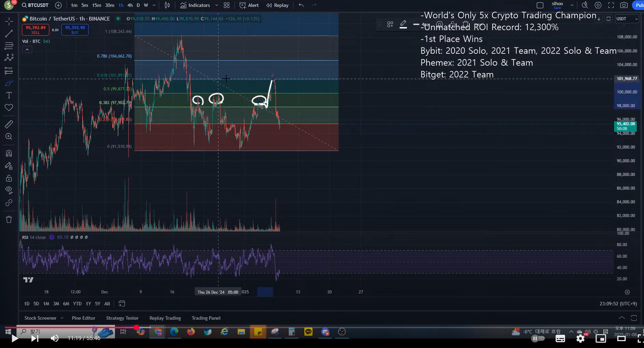This screenshot has height=348, width=644.
Task: Open the heart icons tool
Action: (9, 107)
